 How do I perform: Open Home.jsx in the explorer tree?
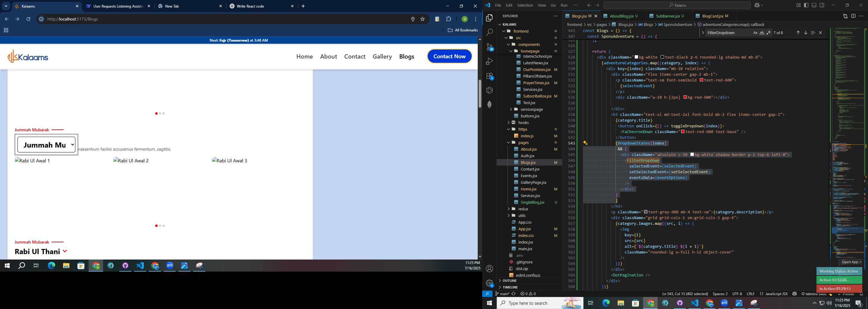click(x=528, y=189)
